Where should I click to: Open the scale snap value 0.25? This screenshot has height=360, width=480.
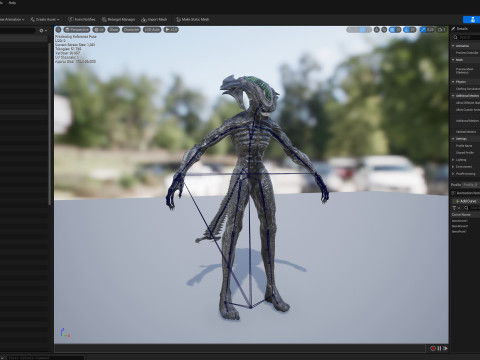(430, 30)
